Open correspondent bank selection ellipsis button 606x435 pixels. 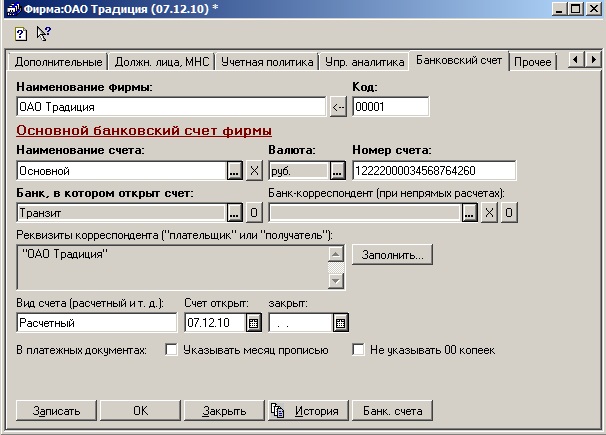coord(469,212)
